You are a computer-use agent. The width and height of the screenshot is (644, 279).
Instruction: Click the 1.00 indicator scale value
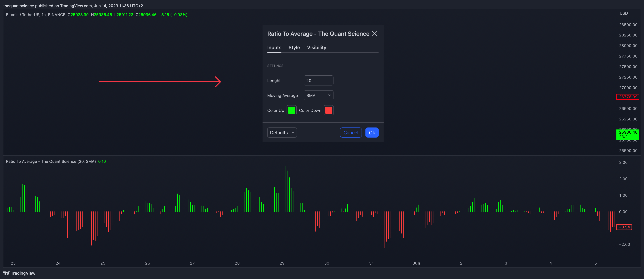pyautogui.click(x=623, y=195)
